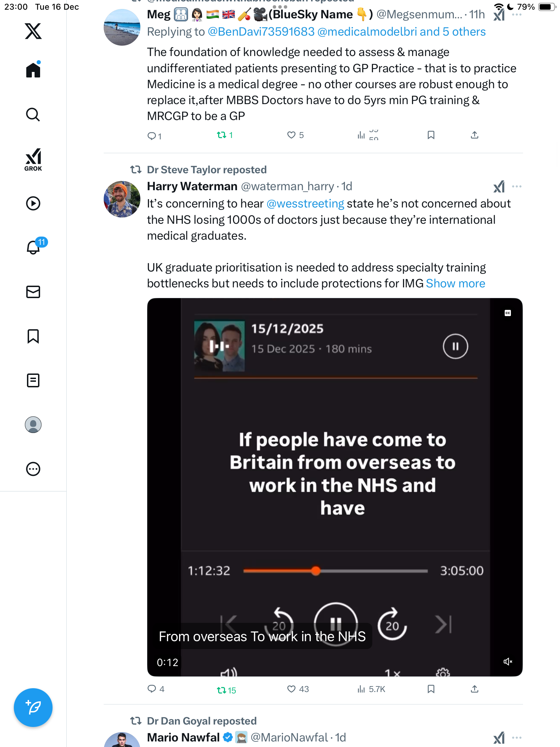560x747 pixels.
Task: Open more options for Harry Waterman's post
Action: click(x=516, y=187)
